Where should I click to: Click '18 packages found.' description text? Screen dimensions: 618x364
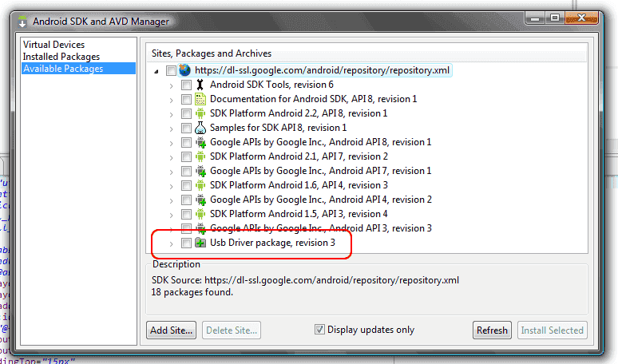tap(192, 292)
